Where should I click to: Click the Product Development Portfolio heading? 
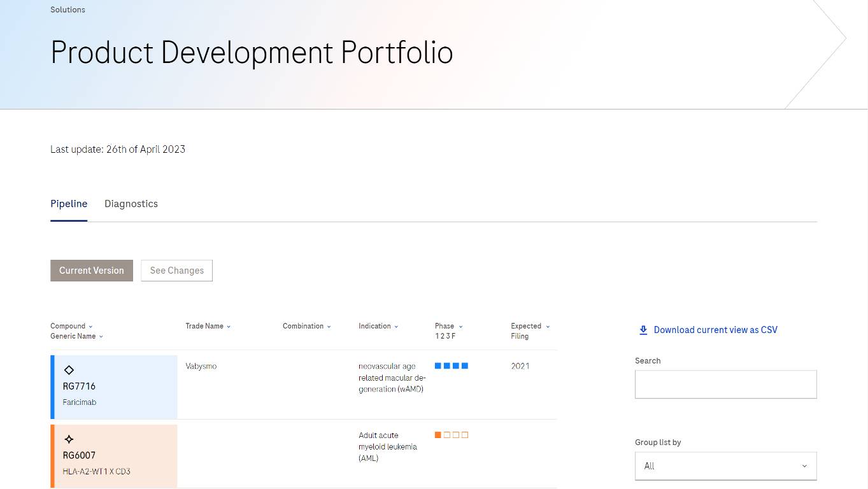(252, 53)
